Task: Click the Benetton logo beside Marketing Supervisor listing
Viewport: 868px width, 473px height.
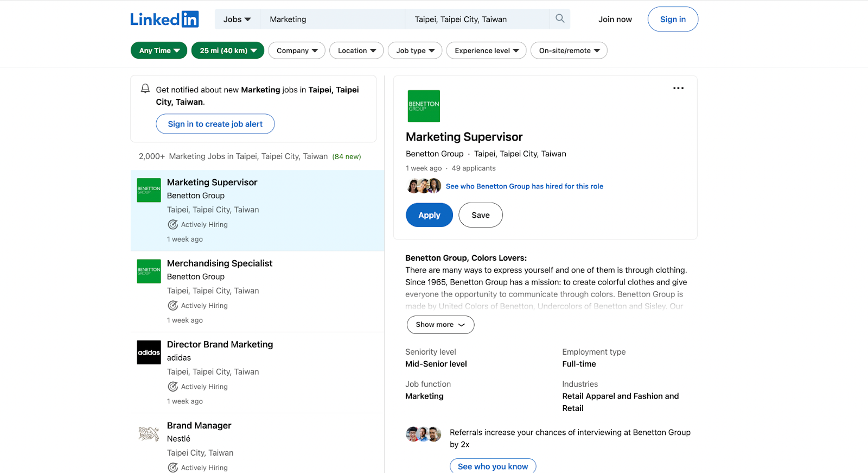Action: [x=149, y=190]
